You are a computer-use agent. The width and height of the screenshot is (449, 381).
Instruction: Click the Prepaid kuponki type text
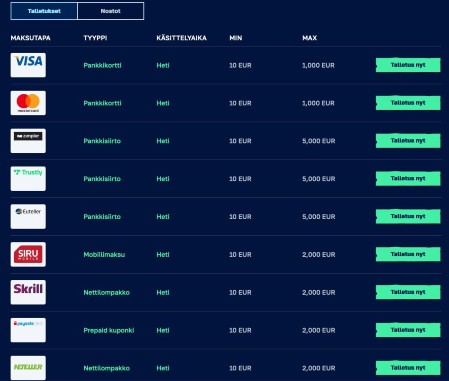pyautogui.click(x=109, y=330)
